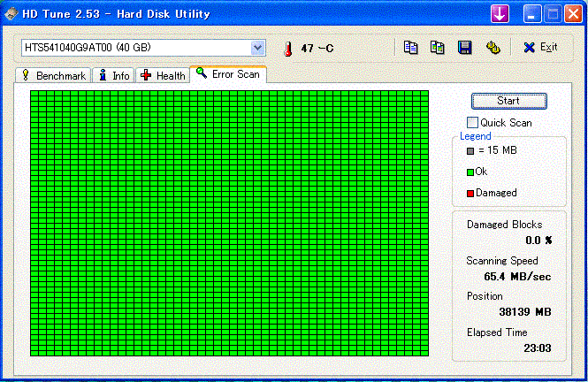Click the save screenshot floppy disk icon
This screenshot has height=382, width=588.
click(464, 48)
